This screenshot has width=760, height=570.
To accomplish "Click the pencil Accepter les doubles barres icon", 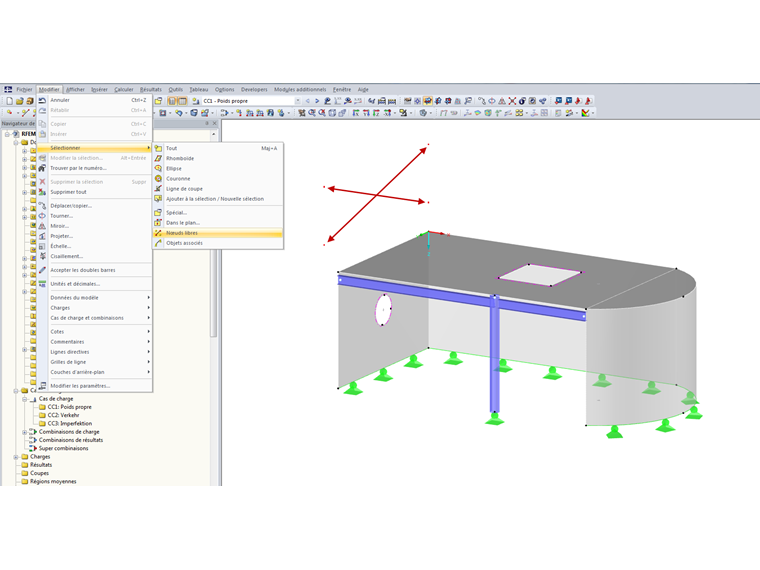I will pos(42,270).
